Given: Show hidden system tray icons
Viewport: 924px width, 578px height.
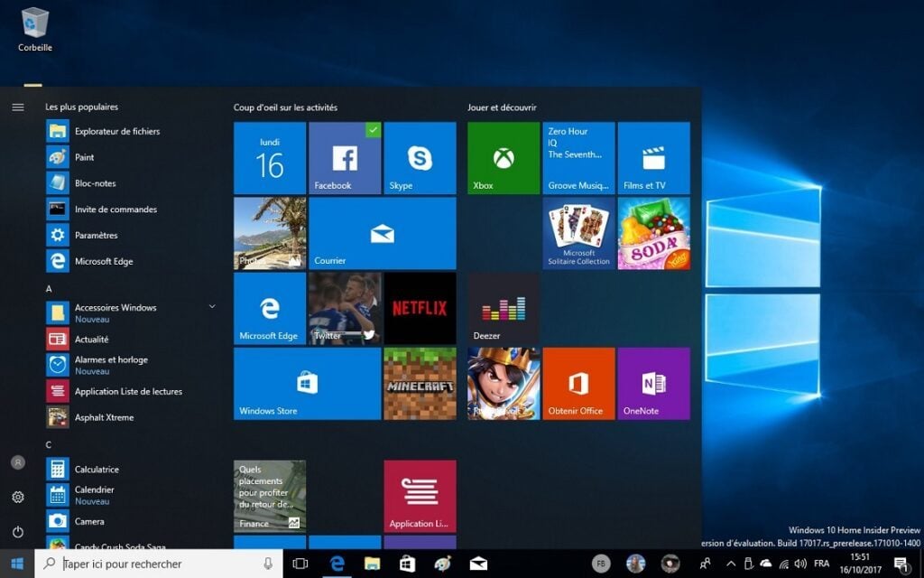Looking at the screenshot, I should (x=731, y=564).
